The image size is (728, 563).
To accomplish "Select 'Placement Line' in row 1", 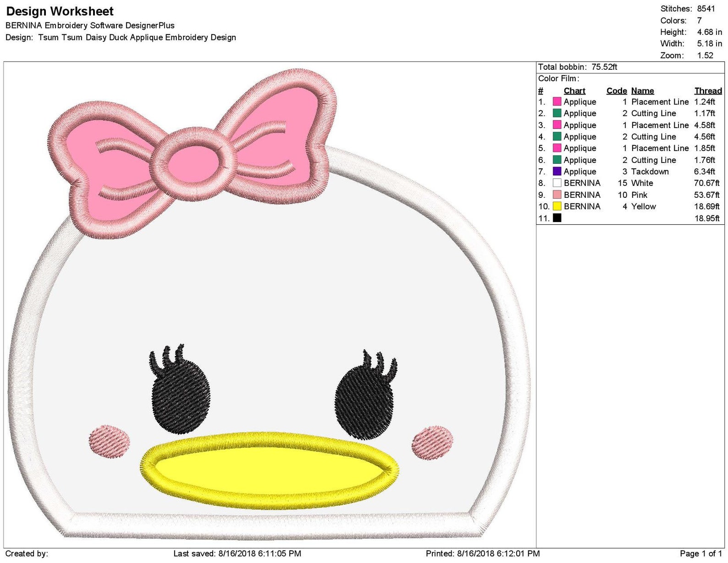I will point(660,102).
